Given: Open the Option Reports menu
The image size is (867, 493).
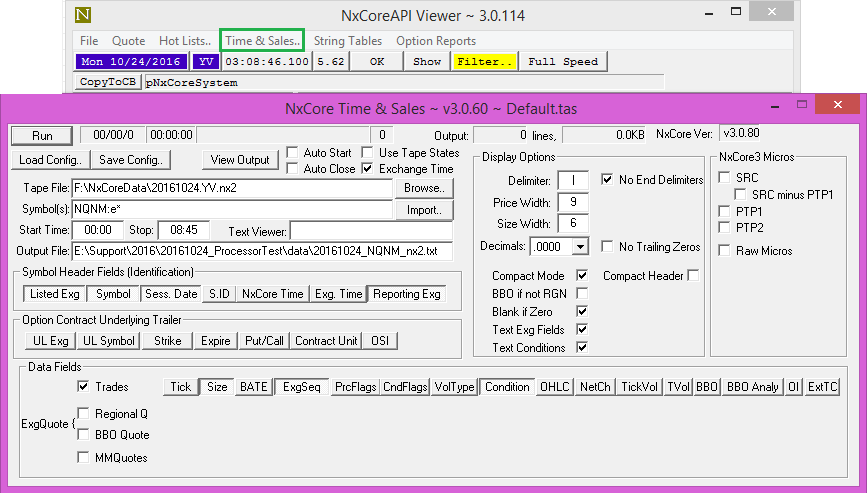Looking at the screenshot, I should click(x=436, y=41).
